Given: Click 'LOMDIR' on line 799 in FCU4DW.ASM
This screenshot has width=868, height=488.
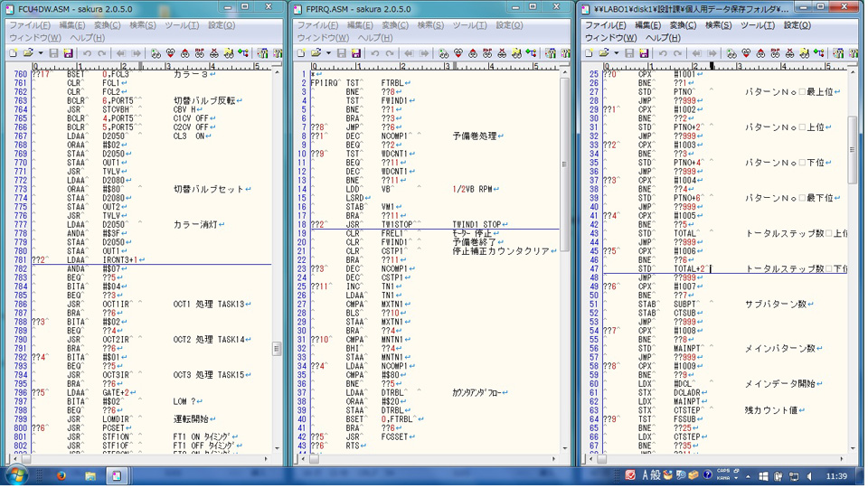Looking at the screenshot, I should click(116, 419).
